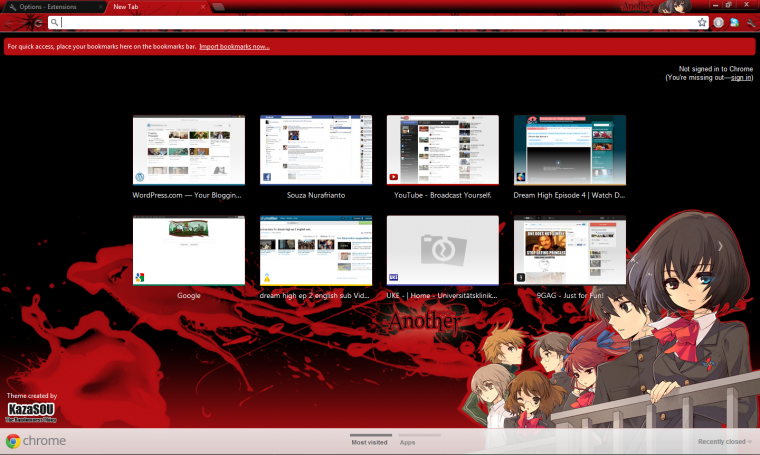Expand the Recently closed menu

tap(724, 441)
